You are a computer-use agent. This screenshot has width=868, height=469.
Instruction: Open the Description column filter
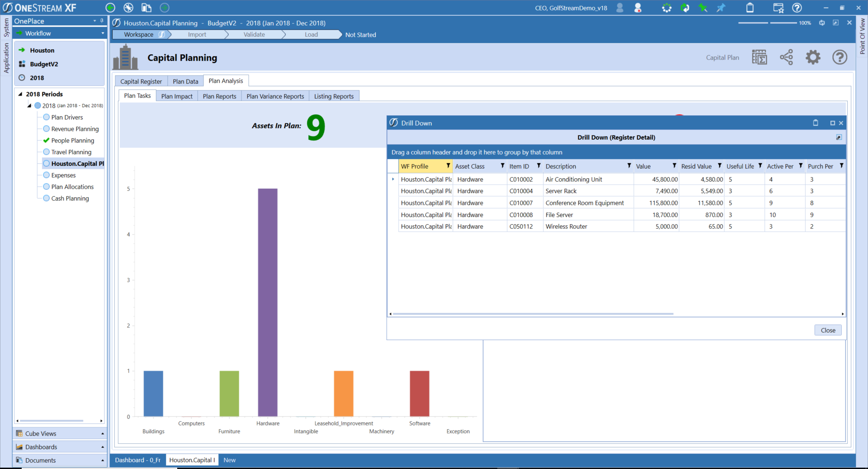coord(629,166)
